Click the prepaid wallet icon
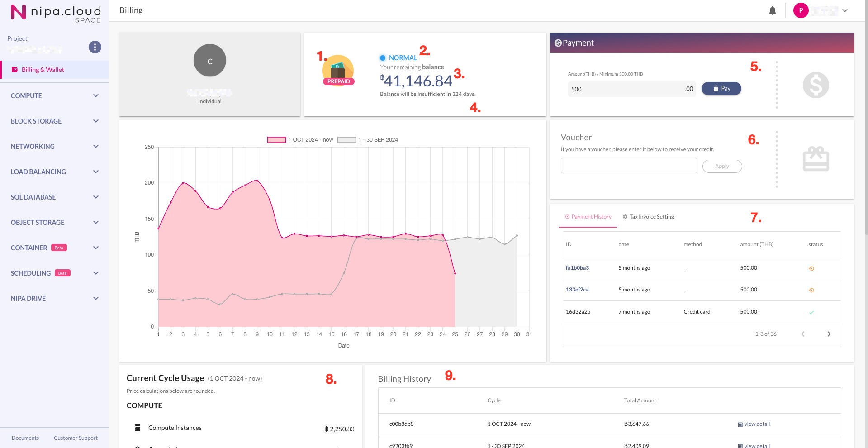868x448 pixels. pos(338,70)
